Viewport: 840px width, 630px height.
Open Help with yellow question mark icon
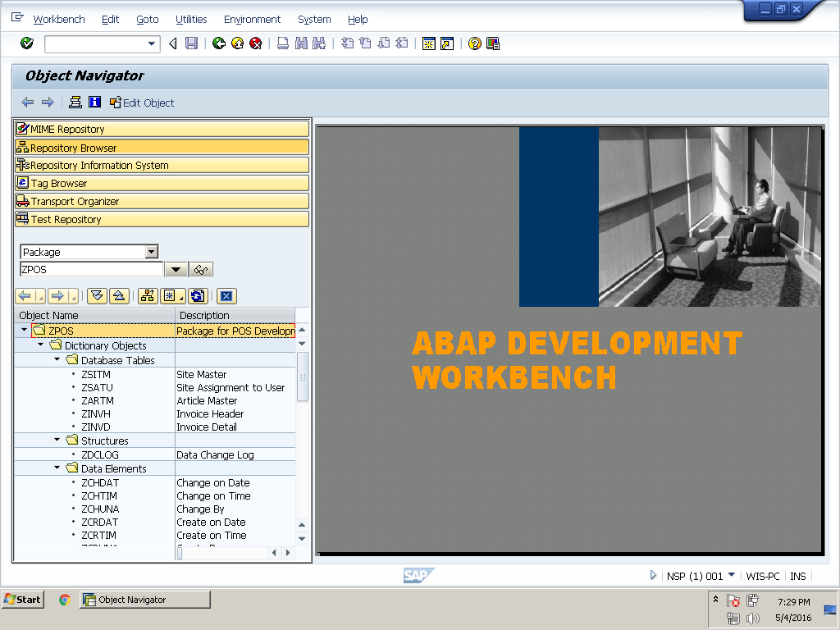474,43
